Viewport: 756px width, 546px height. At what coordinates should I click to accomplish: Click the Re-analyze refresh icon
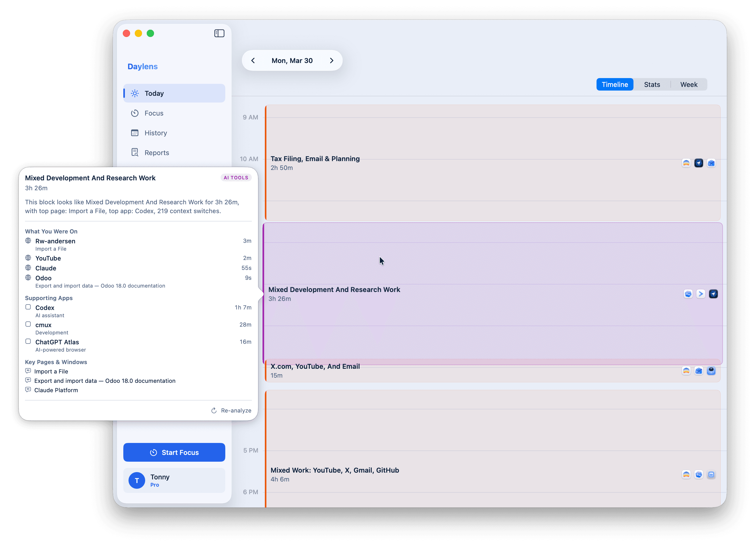214,410
